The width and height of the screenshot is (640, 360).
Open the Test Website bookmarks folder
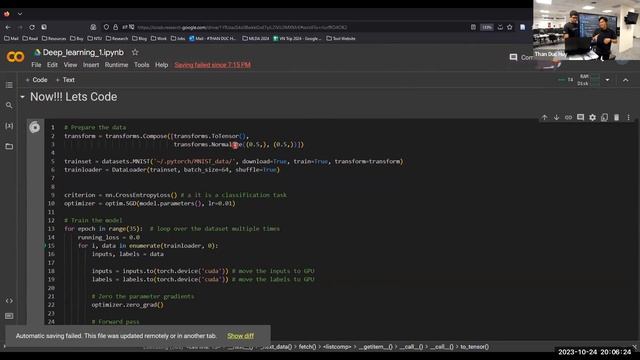coord(341,38)
